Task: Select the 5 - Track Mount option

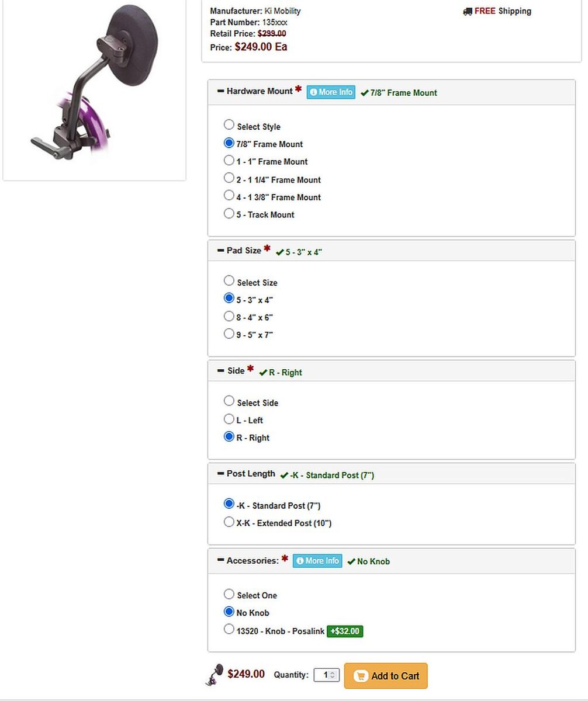Action: click(229, 213)
